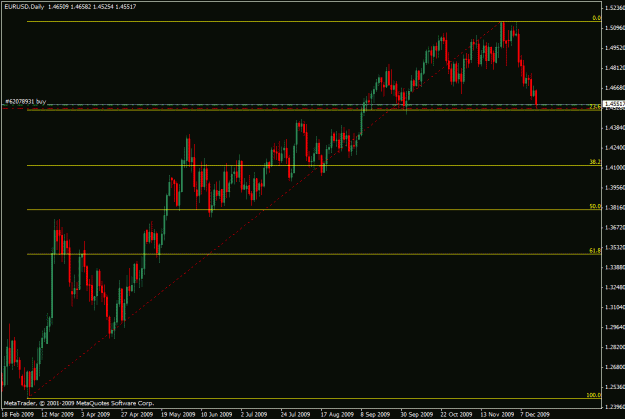Click the 1.5096 price scale label
The image size is (625, 419).
pos(615,28)
